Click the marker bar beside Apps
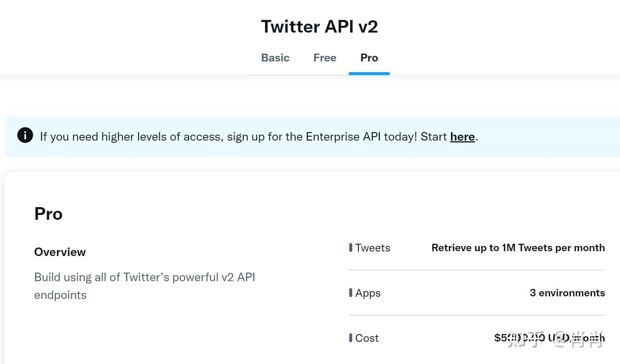The width and height of the screenshot is (620, 364). [x=350, y=293]
